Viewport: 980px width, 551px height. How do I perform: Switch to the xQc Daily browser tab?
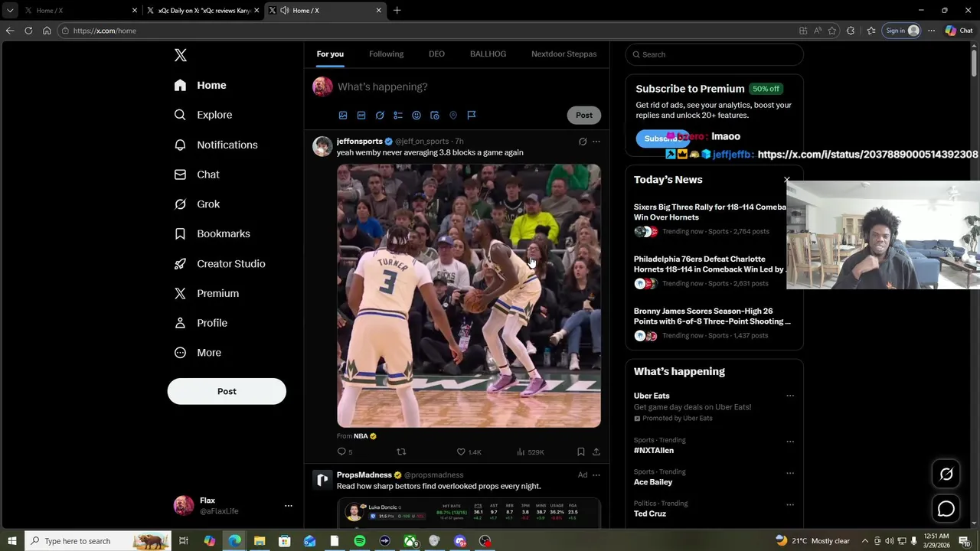tap(203, 10)
